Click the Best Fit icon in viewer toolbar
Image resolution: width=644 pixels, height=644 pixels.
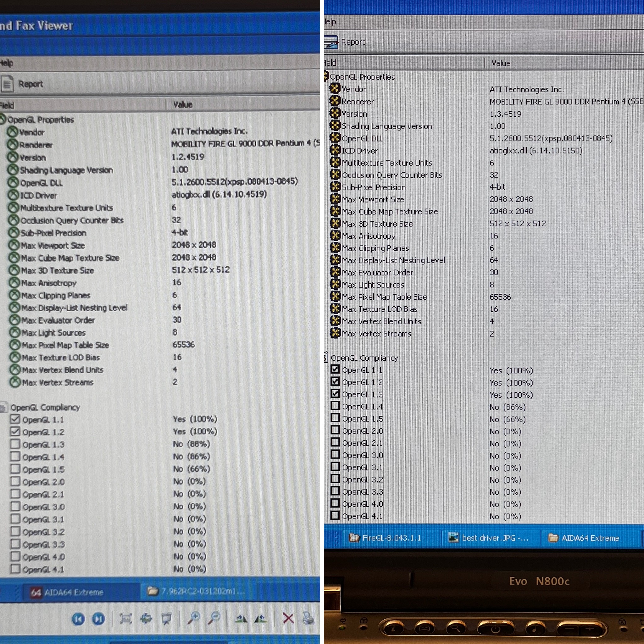click(x=126, y=619)
